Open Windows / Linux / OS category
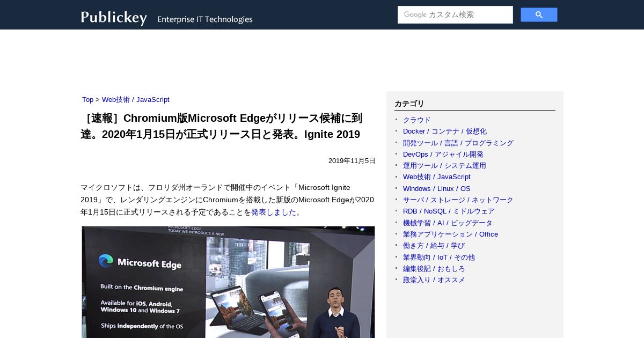Screen dimensions: 644x338 pyautogui.click(x=437, y=189)
